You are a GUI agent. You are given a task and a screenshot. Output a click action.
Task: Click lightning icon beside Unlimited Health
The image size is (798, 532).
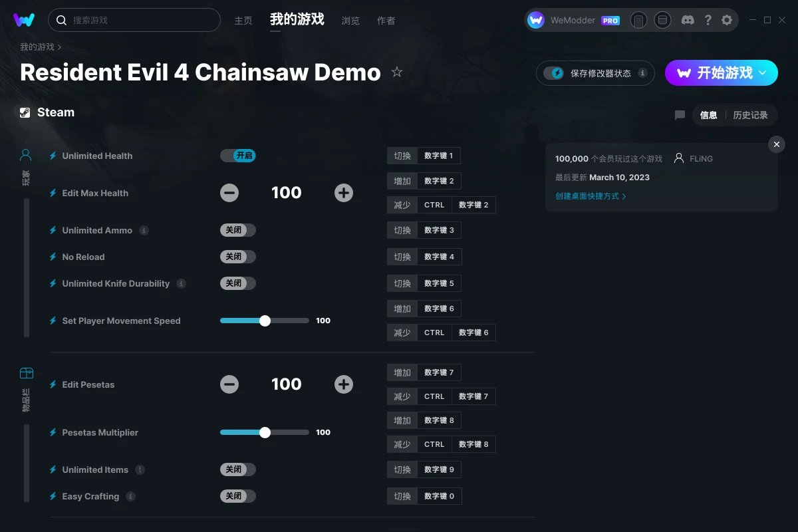click(53, 156)
